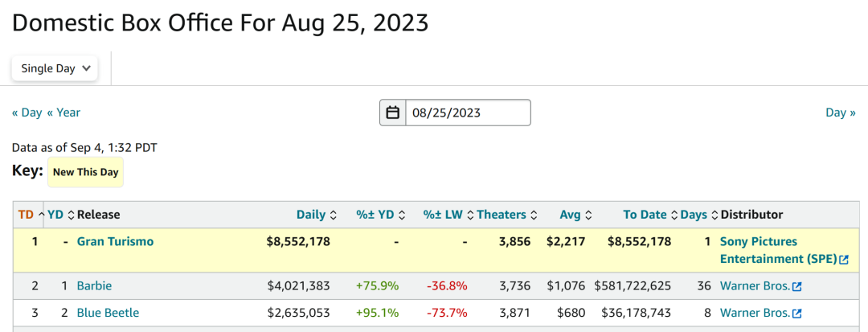Open the Single Day dropdown

tap(55, 68)
